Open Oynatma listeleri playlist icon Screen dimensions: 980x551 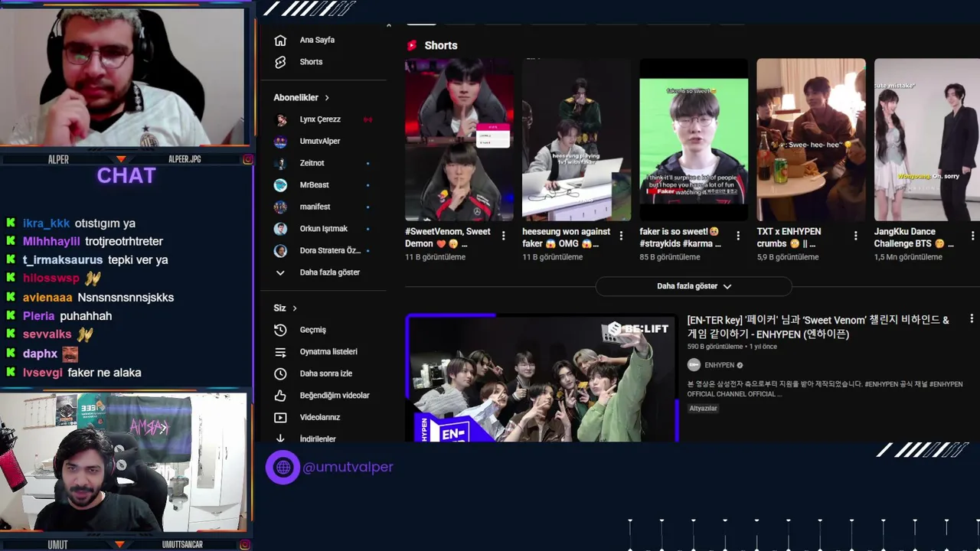pyautogui.click(x=280, y=352)
